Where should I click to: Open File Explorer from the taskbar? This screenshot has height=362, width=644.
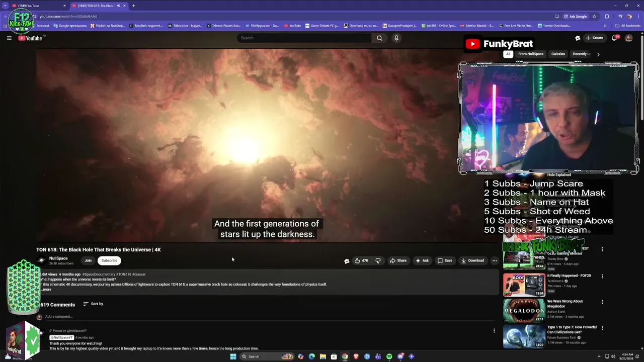pos(323,356)
